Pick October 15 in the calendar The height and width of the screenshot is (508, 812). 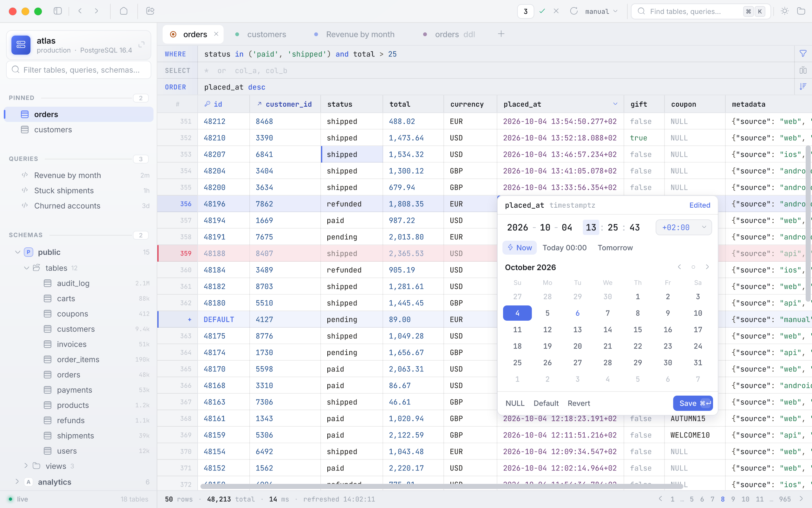tap(638, 330)
